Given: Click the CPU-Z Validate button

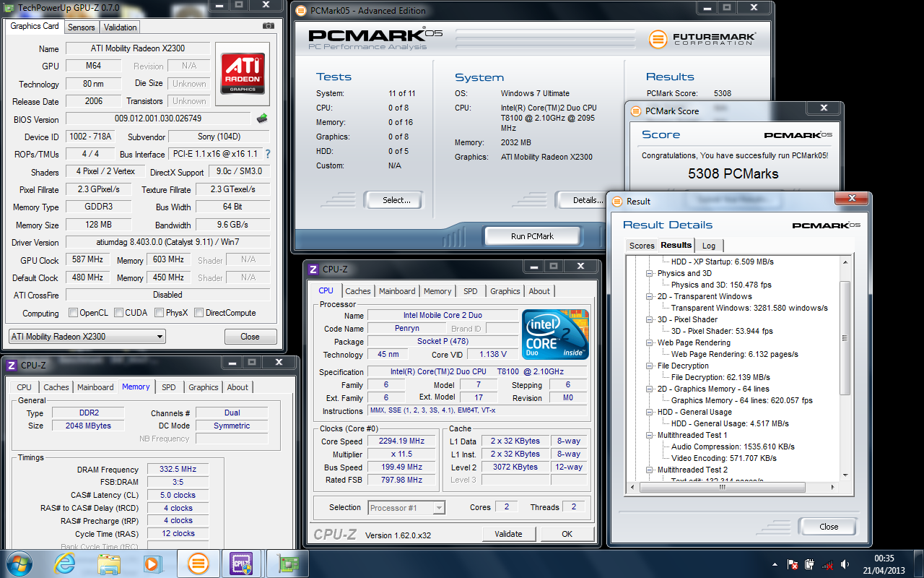Looking at the screenshot, I should [x=508, y=534].
